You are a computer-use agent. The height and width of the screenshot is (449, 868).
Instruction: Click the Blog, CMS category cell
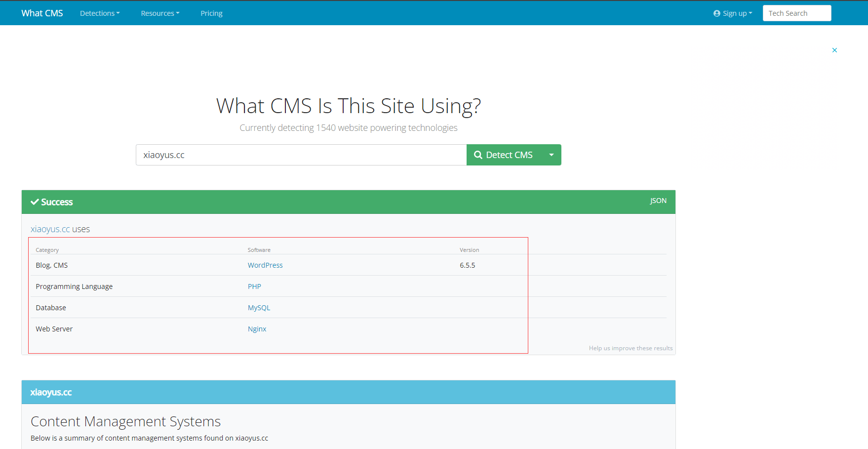52,265
